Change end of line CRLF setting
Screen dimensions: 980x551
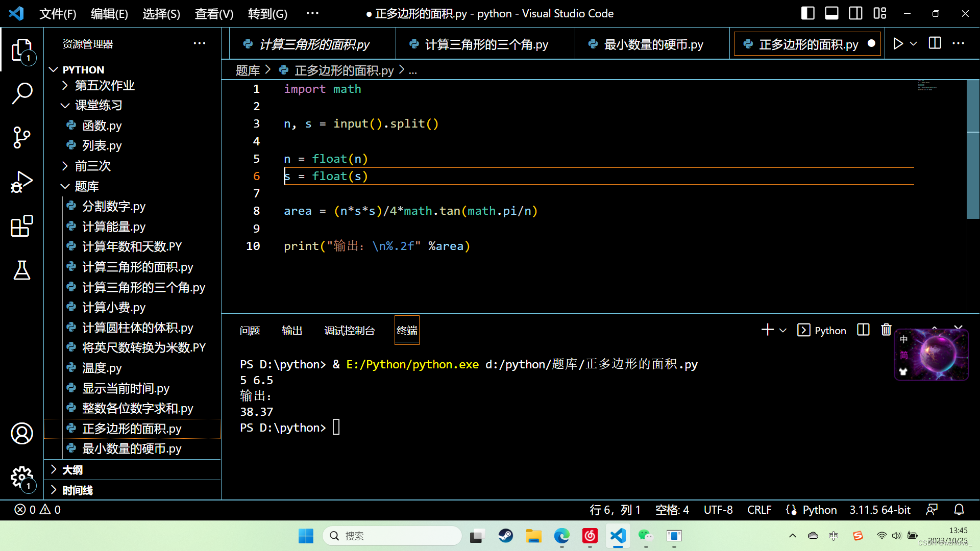point(759,510)
